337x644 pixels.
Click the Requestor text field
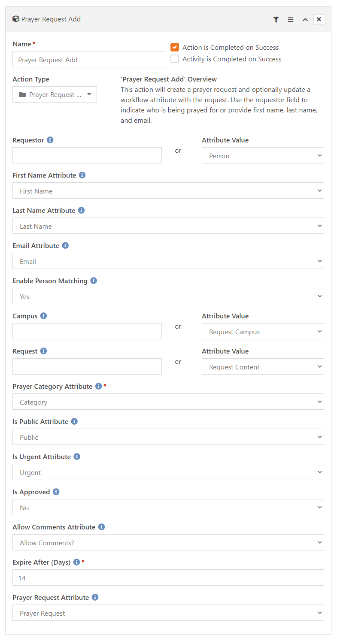[87, 155]
